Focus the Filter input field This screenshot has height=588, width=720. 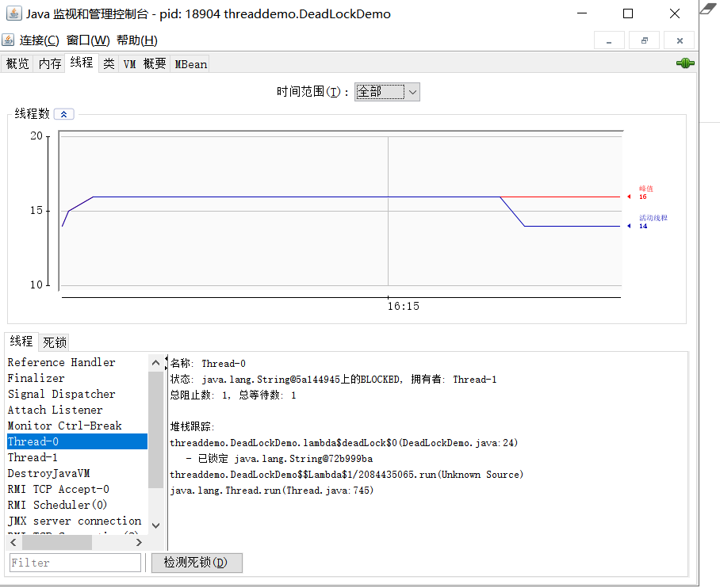[x=75, y=563]
